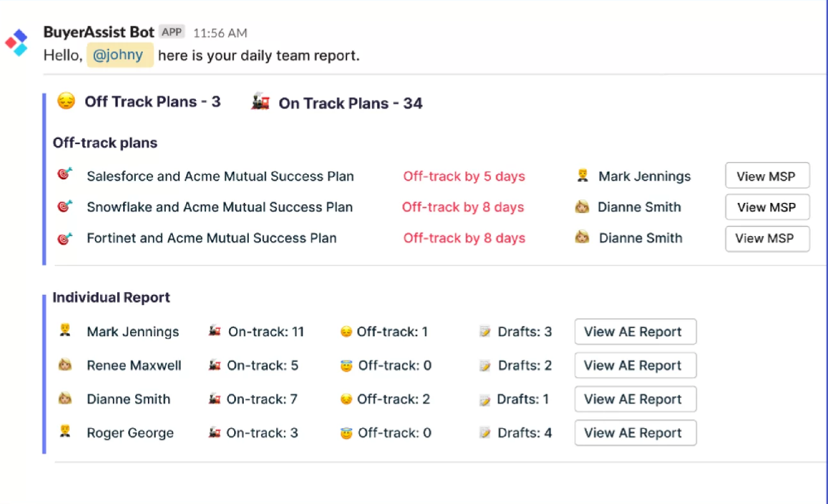Click the memo icon next to Drafts: 1
The width and height of the screenshot is (828, 504).
click(485, 400)
